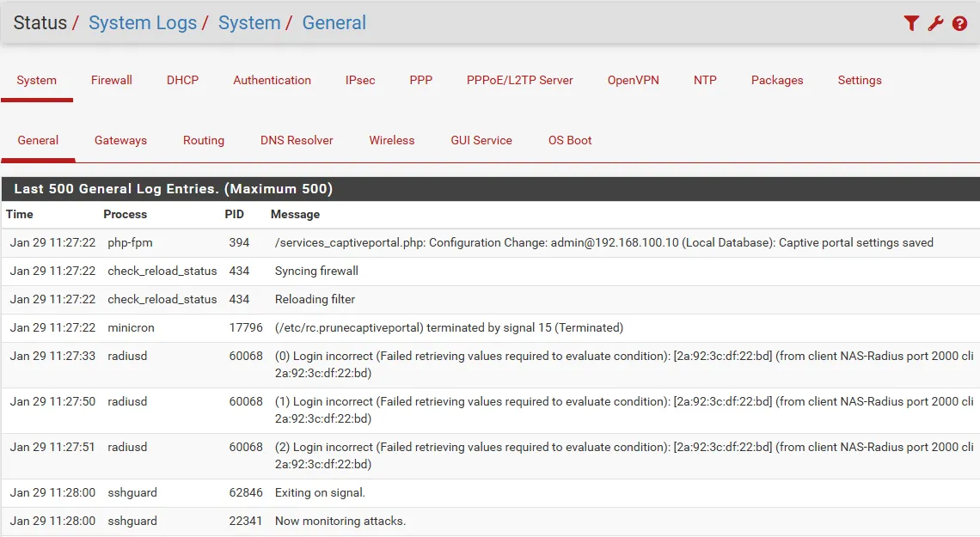Screen dimensions: 980x537
Task: Click the 'Exiting on signal.' message
Action: (x=320, y=492)
